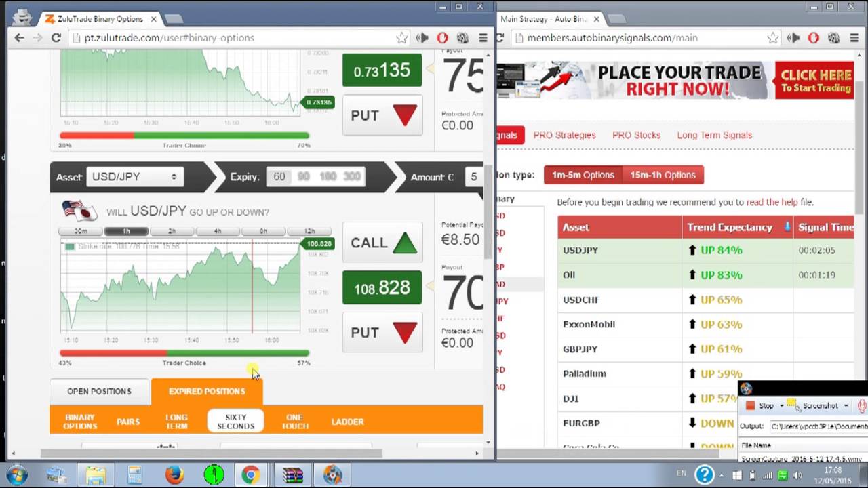Select the Sixty Seconds category
Viewport: 868px width, 488px height.
pos(235,422)
